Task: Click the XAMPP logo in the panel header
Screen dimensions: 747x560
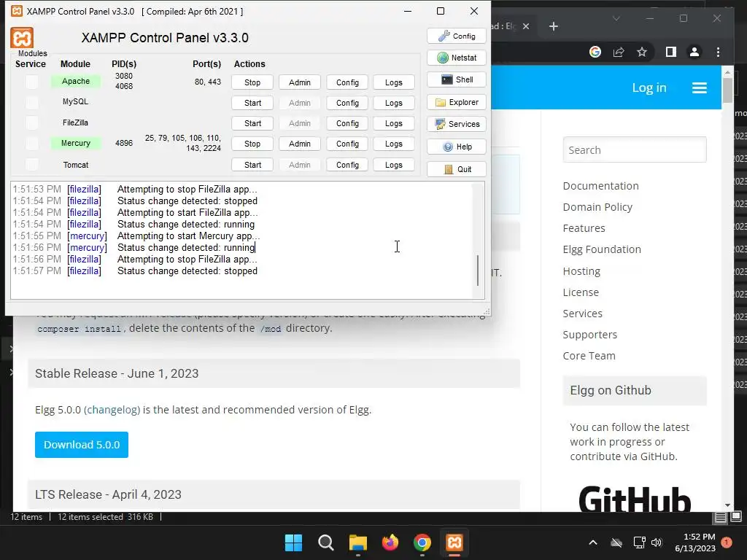Action: click(x=22, y=38)
